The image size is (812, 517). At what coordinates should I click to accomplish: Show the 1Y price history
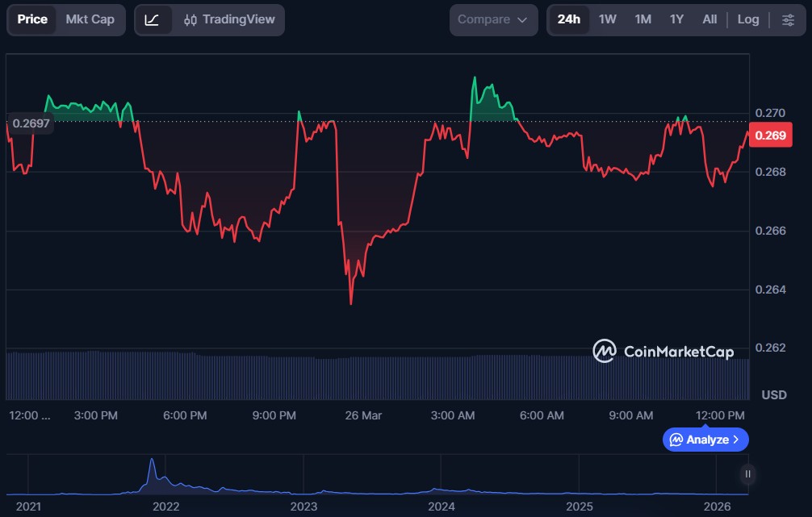pos(677,19)
